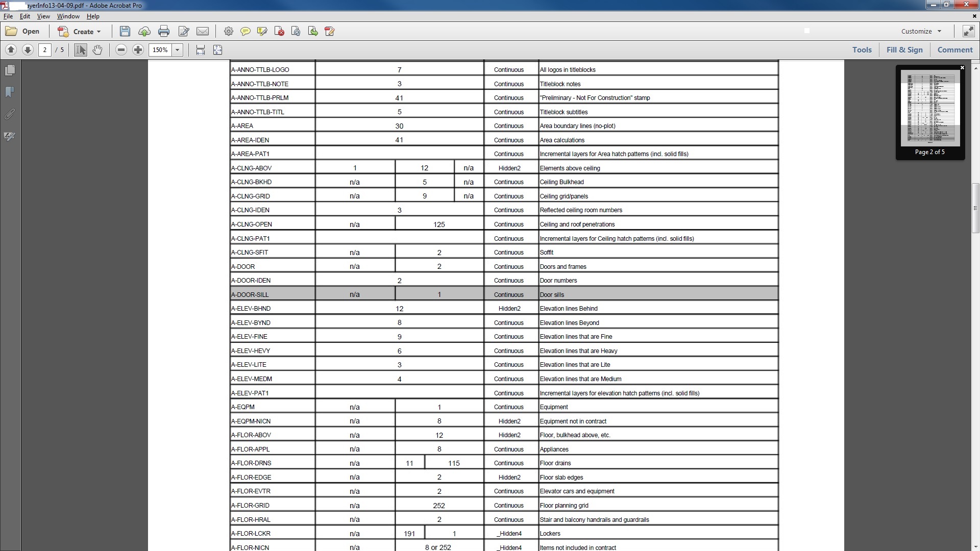Image resolution: width=980 pixels, height=551 pixels.
Task: Open the Fill & Sign pane
Action: coord(904,50)
